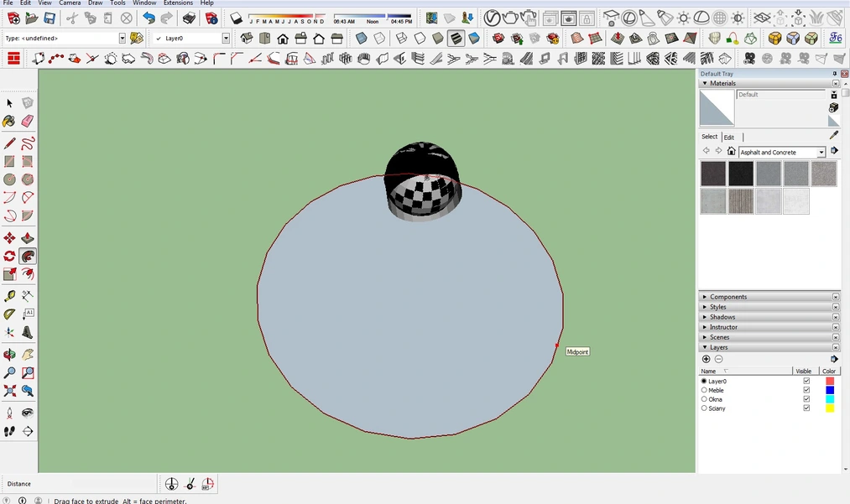This screenshot has width=850, height=504.
Task: Click the blue color swatch for Meble layer
Action: click(x=831, y=390)
